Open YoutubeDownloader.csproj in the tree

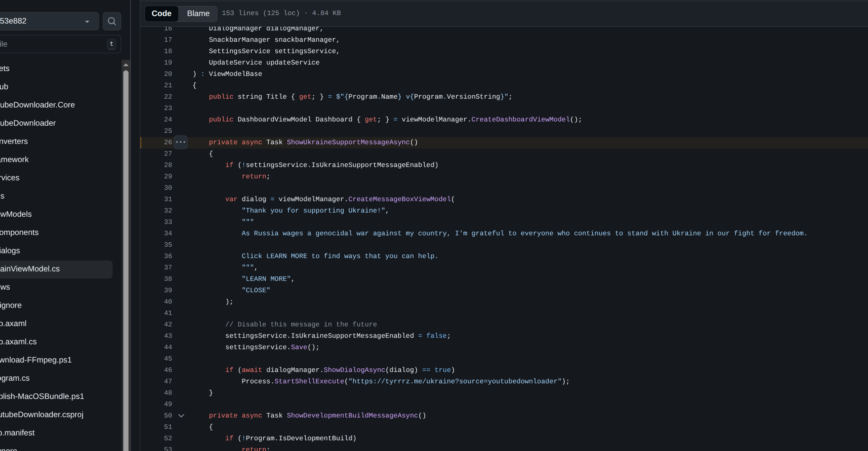pos(41,414)
